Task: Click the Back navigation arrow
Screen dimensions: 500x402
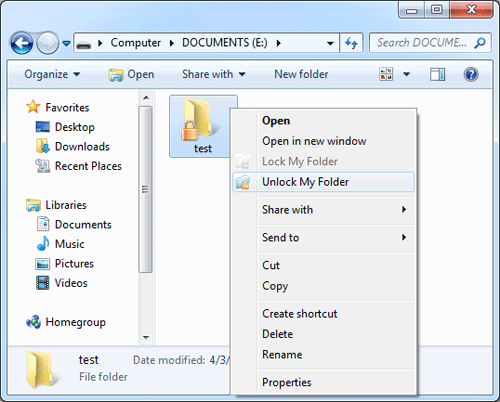Action: (22, 43)
